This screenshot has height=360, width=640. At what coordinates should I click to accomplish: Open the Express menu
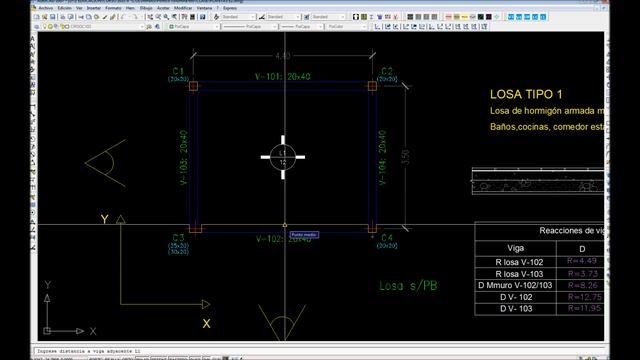pos(230,8)
